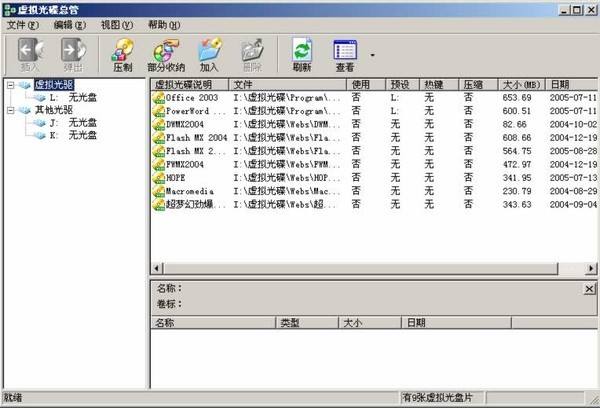This screenshot has height=408, width=600.
Task: Click the 其他光驱 root drive icon
Action: click(x=24, y=110)
